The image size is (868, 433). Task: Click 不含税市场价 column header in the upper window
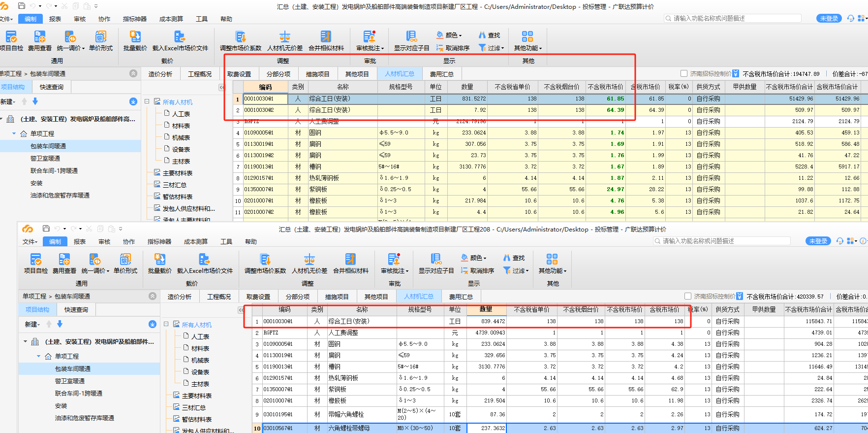pos(606,87)
